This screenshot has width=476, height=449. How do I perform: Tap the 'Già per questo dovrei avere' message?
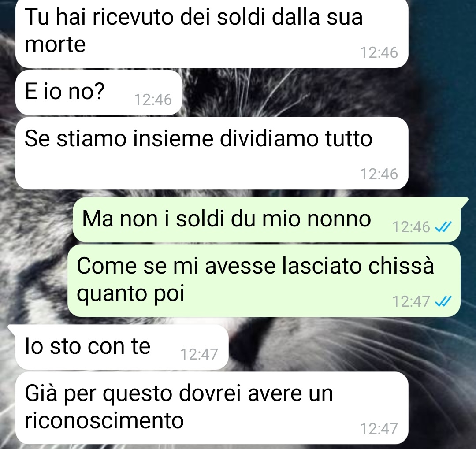tap(212, 408)
